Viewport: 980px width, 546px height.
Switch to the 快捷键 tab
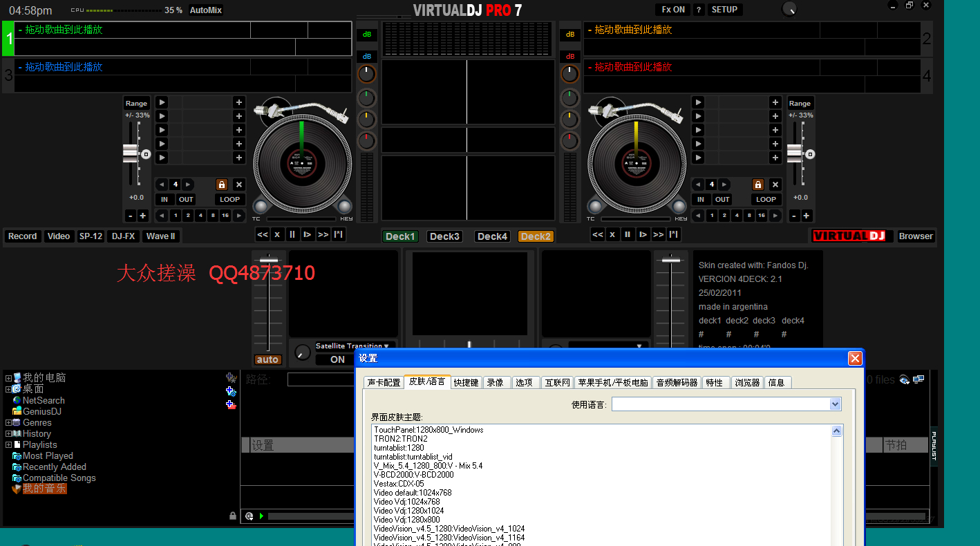point(466,382)
